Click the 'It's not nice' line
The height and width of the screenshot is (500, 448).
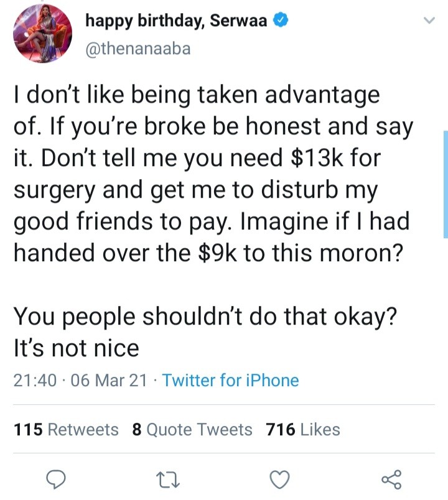coord(77,348)
